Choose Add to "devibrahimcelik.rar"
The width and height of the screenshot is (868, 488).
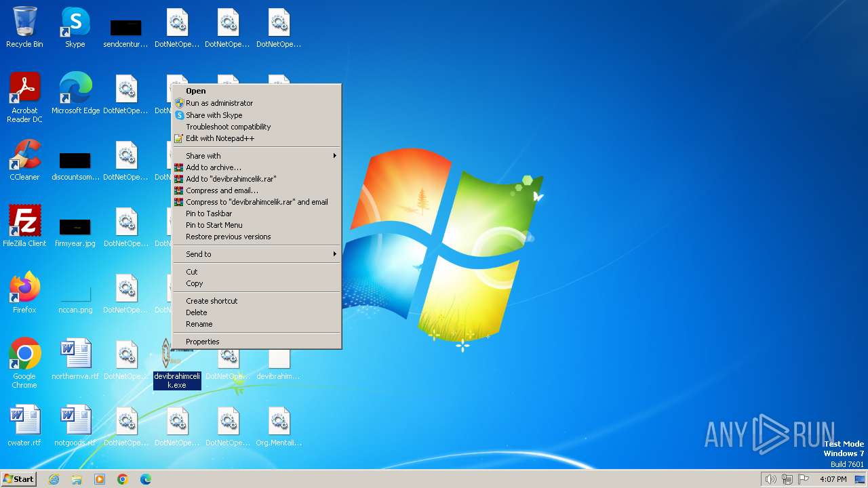pyautogui.click(x=256, y=179)
